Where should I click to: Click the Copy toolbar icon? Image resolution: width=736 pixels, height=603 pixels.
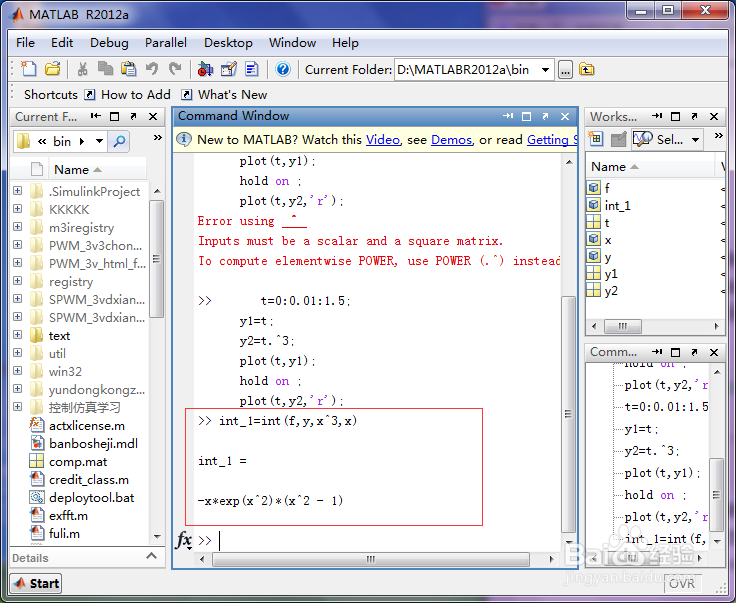click(105, 69)
